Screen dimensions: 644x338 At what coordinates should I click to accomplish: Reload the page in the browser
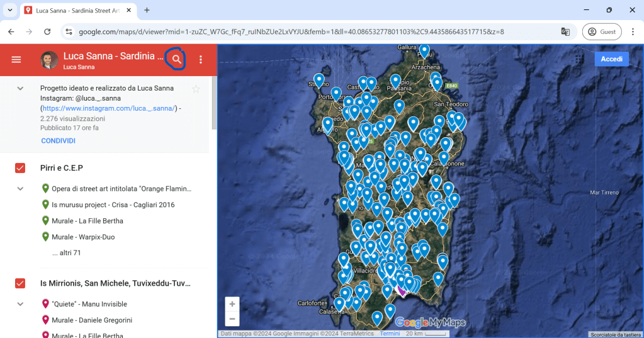pos(47,31)
